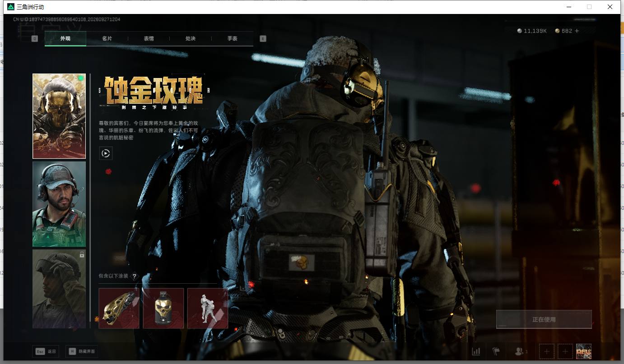Viewport: 624px width, 364px height.
Task: Add a teammate in the second plus slot
Action: point(565,351)
